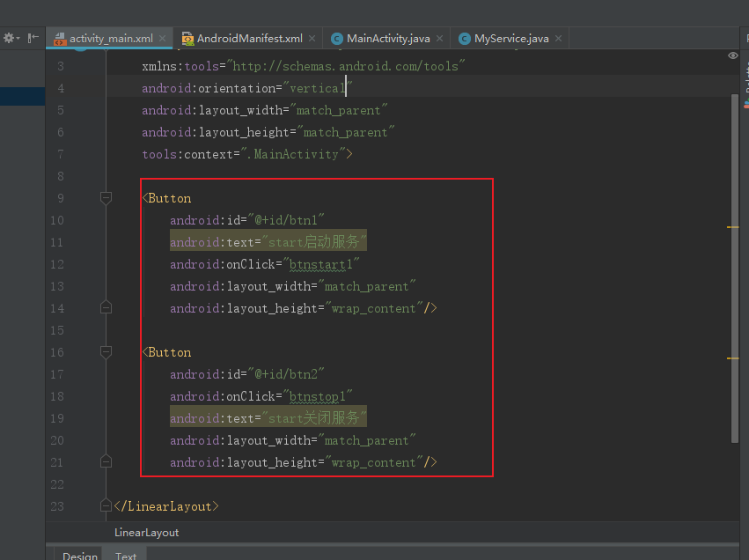Click the @+id/btn1 id value
749x560 pixels.
tap(286, 220)
